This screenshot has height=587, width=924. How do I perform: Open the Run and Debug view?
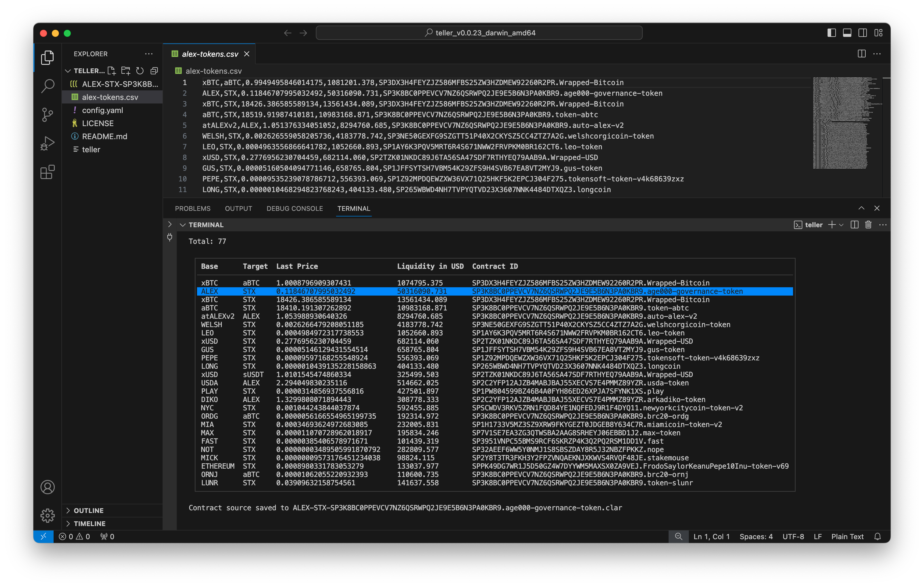click(48, 143)
